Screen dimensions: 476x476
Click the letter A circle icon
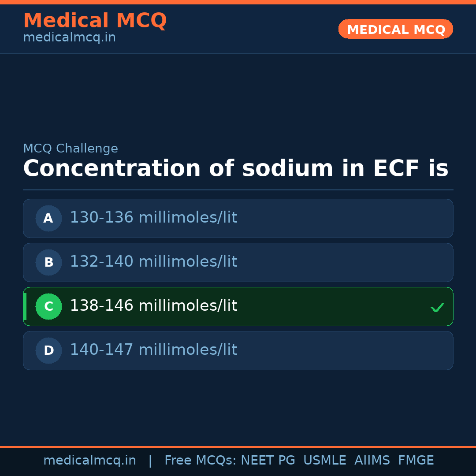[48, 218]
